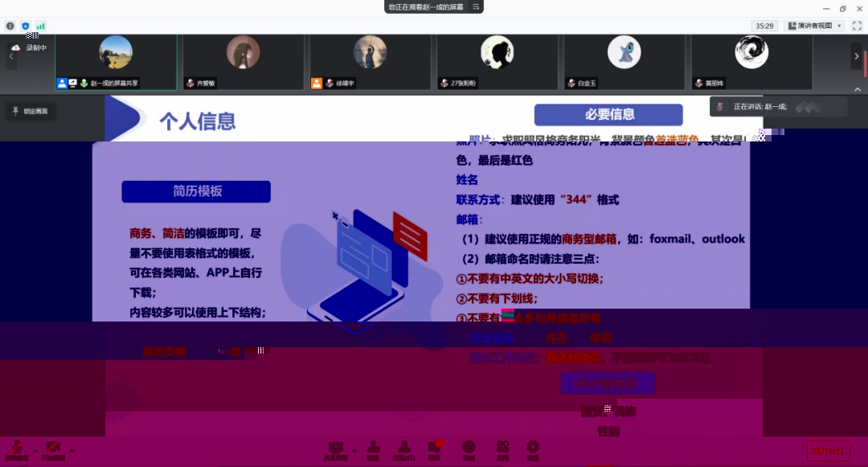868x467 pixels.
Task: Open the 聊天 chat panel
Action: 435,450
